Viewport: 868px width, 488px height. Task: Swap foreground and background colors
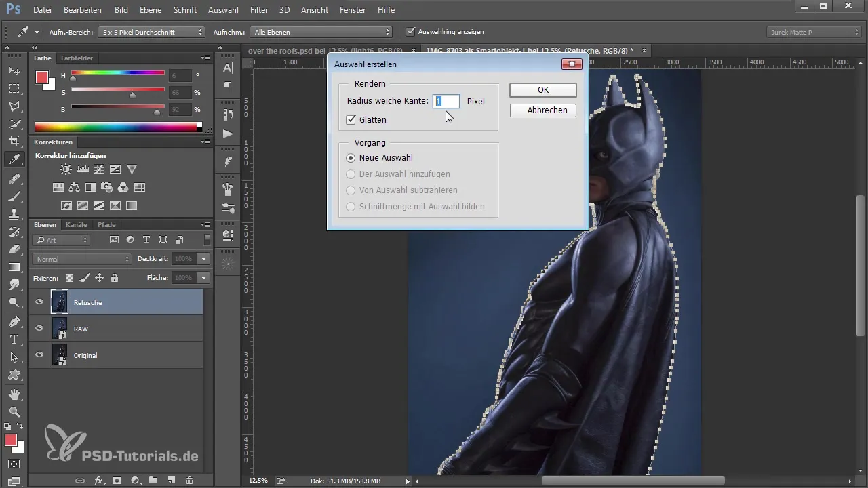pos(20,426)
